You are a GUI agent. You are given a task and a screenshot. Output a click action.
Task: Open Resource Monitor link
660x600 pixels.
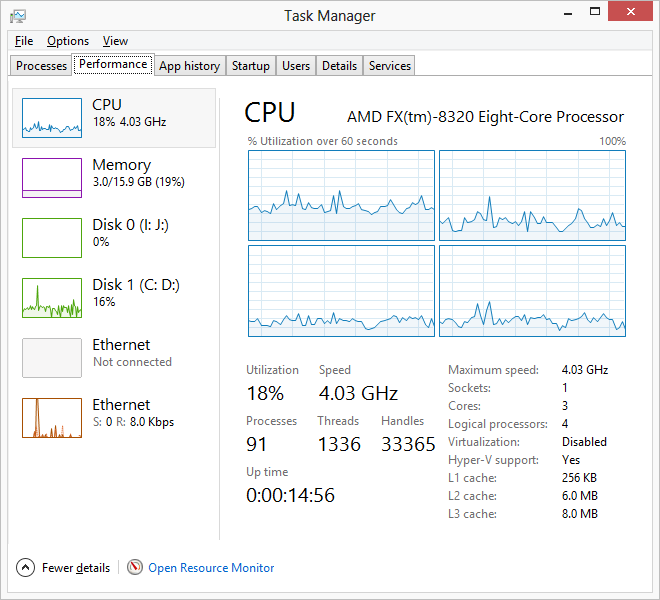[x=211, y=568]
